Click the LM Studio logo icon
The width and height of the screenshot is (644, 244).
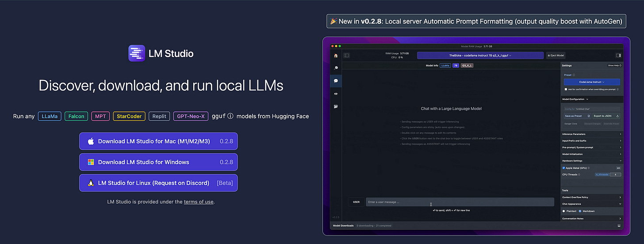pos(136,53)
